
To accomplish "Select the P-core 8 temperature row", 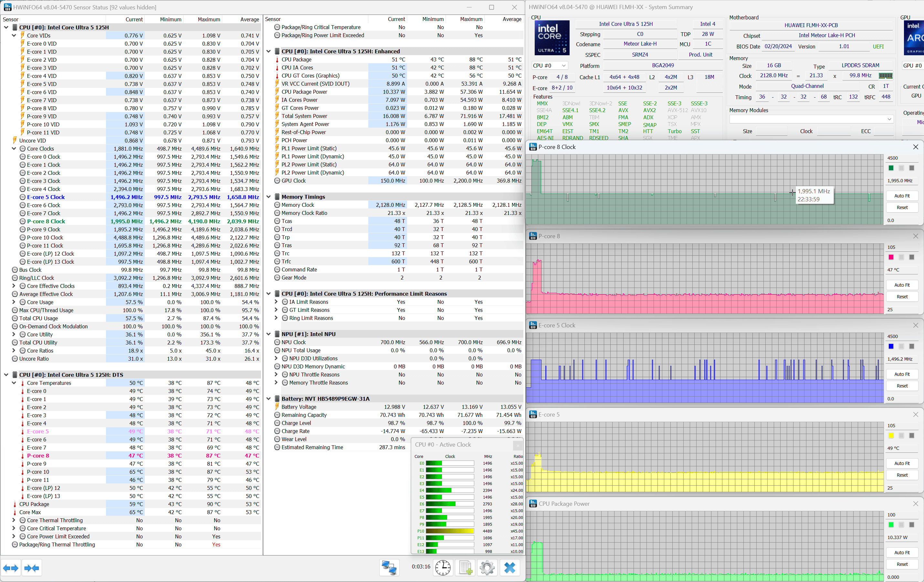I will 38,456.
